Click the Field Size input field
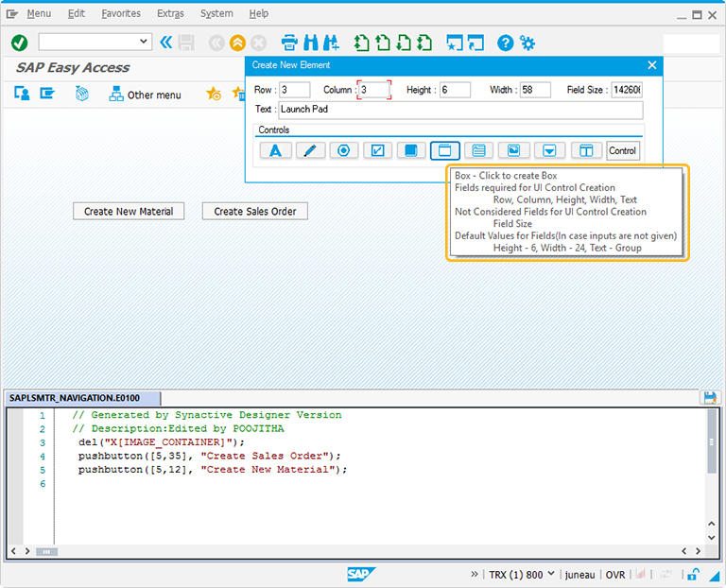The width and height of the screenshot is (726, 588). 627,90
